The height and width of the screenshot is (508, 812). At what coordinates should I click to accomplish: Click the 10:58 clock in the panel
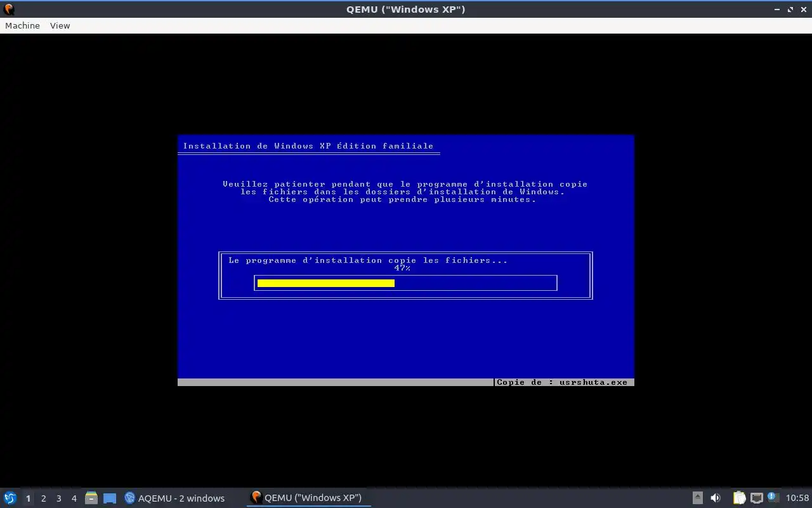797,498
